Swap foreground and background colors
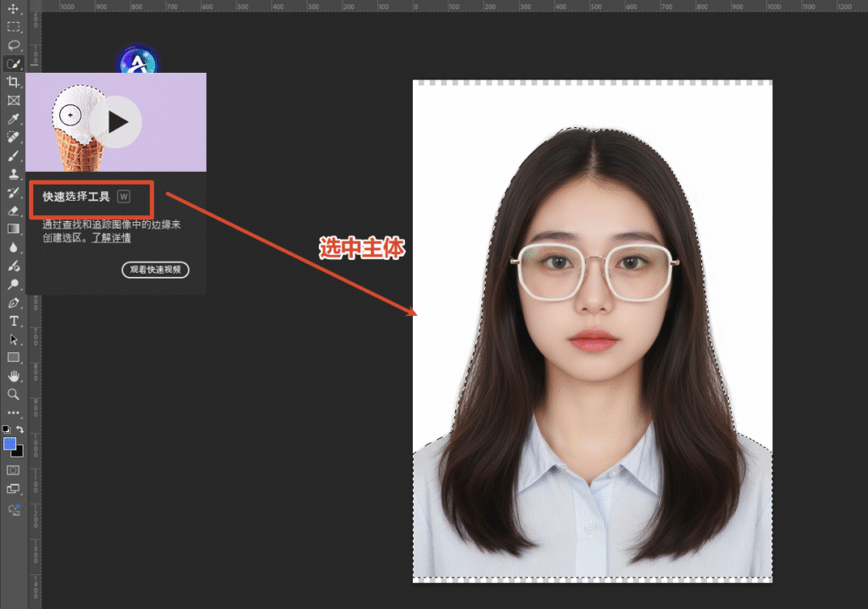 [20, 429]
